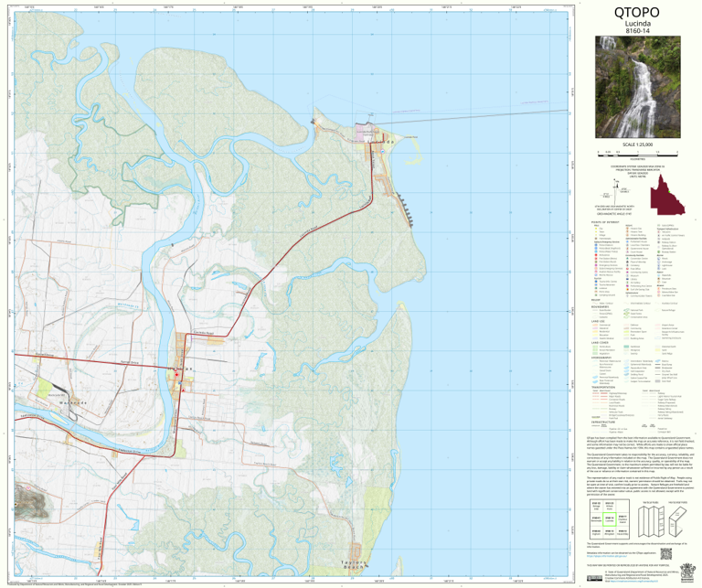
Task: Click the Ingham cell in adjoining sheets index
Action: (x=596, y=533)
